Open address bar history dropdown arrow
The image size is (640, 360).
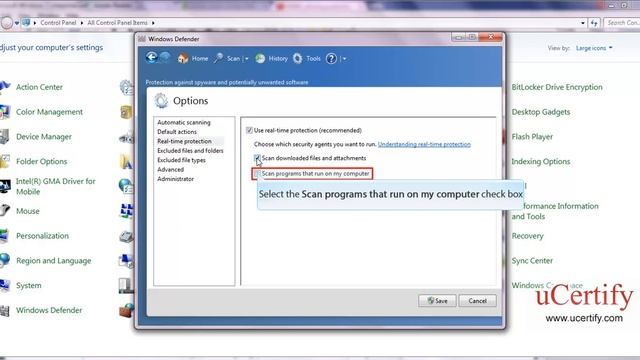point(583,23)
